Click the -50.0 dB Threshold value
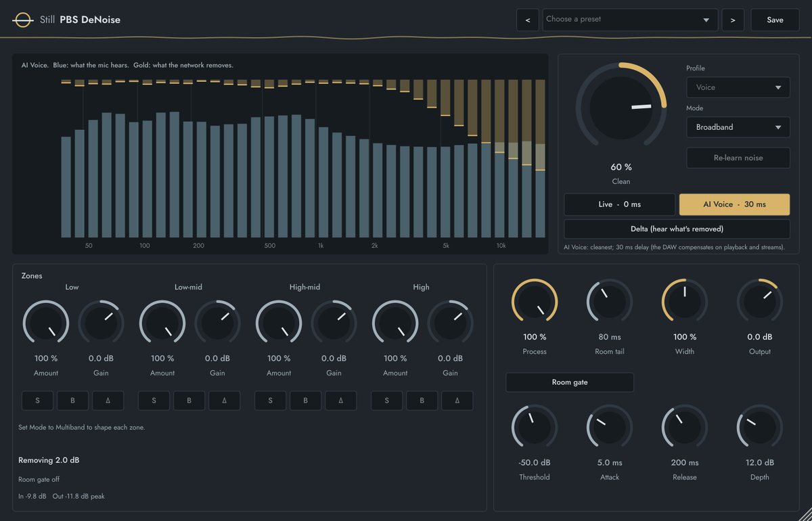Image resolution: width=812 pixels, height=521 pixels. pos(535,463)
